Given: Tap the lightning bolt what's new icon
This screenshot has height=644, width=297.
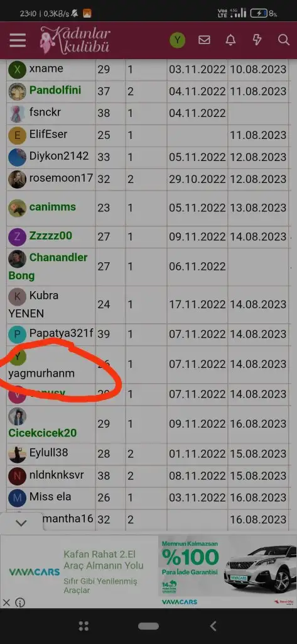Looking at the screenshot, I should [x=257, y=40].
